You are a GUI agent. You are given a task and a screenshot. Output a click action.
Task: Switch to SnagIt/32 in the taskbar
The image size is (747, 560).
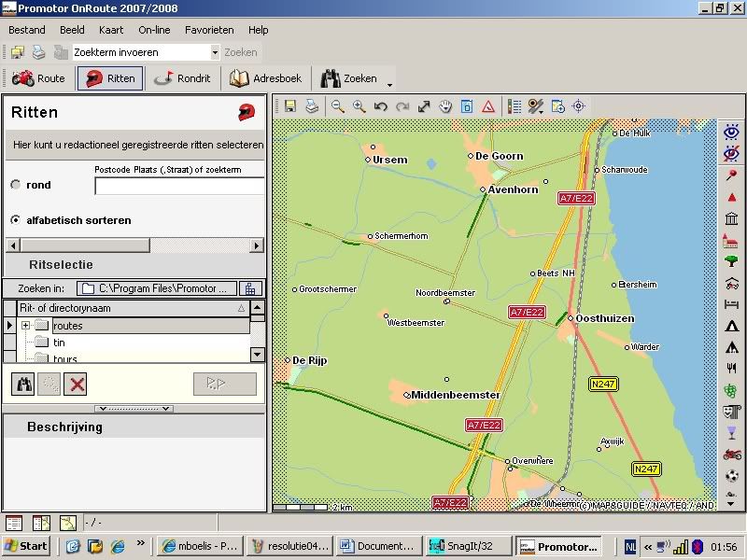pyautogui.click(x=468, y=546)
